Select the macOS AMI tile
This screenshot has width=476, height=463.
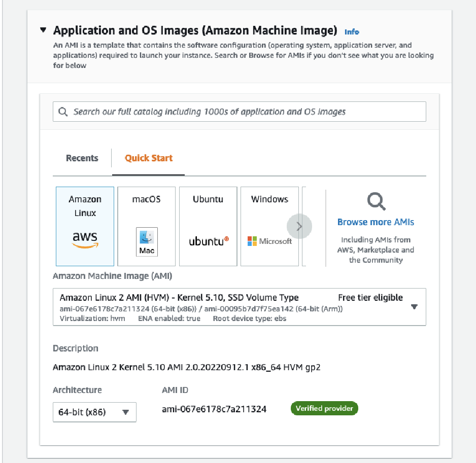(x=146, y=226)
